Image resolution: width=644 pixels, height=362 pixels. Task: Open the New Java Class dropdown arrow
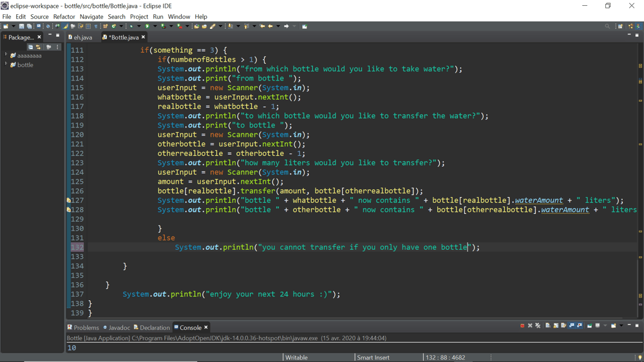pyautogui.click(x=121, y=26)
